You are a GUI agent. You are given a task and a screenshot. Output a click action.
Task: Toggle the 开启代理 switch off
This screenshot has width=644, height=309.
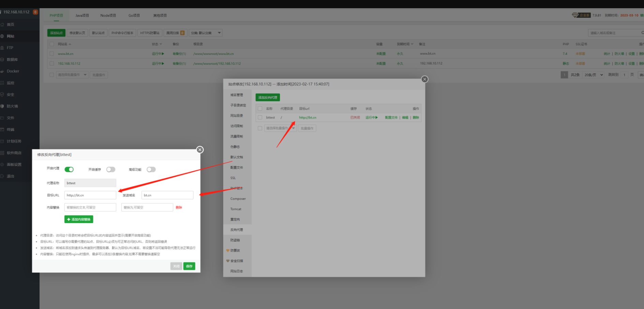pos(69,170)
